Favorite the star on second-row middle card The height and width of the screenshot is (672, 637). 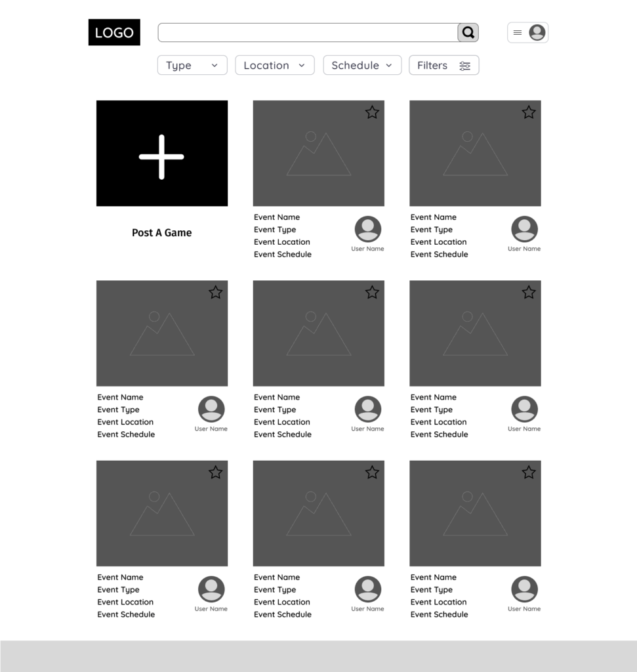pyautogui.click(x=372, y=292)
